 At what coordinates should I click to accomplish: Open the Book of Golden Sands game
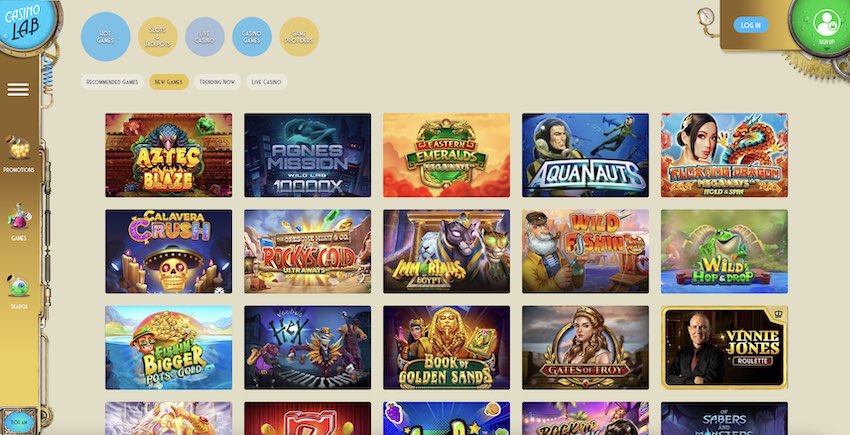point(447,348)
